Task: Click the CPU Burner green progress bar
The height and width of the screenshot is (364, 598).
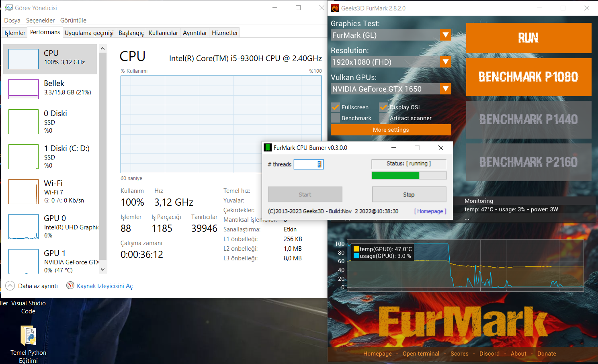Action: click(409, 175)
